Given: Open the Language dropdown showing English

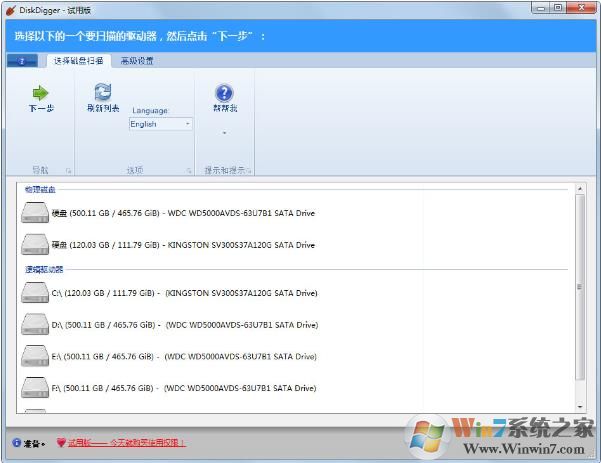Looking at the screenshot, I should 160,124.
